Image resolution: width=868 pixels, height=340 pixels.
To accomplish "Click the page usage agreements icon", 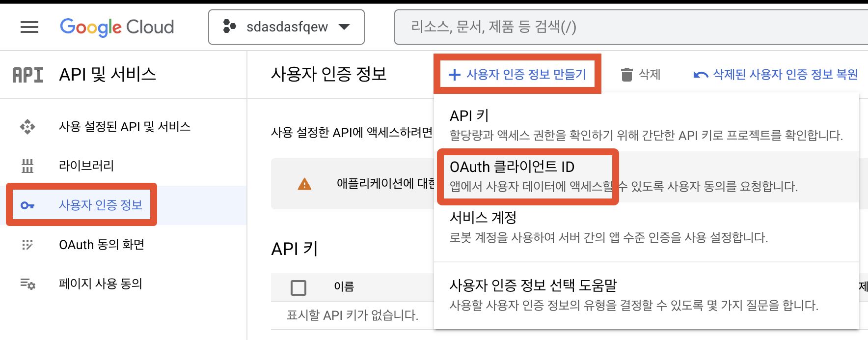I will [27, 284].
